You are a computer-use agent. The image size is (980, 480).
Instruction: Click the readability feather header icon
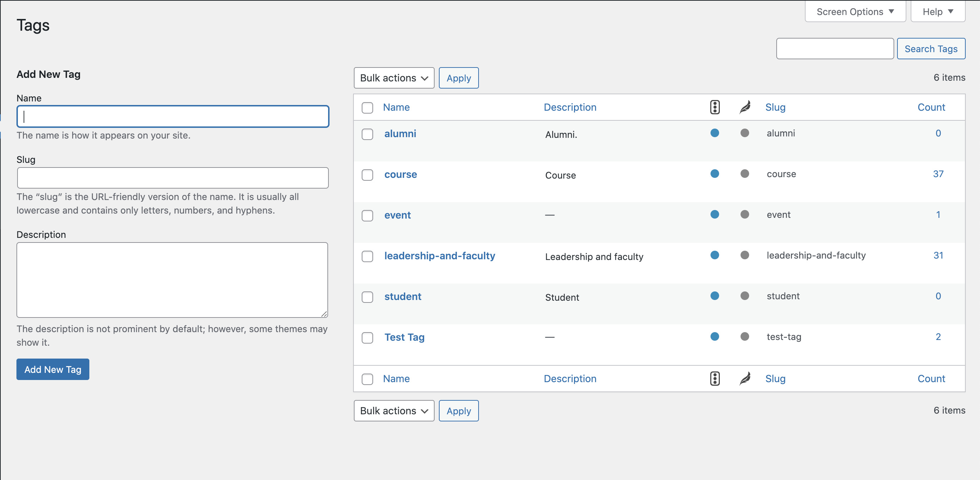click(744, 107)
